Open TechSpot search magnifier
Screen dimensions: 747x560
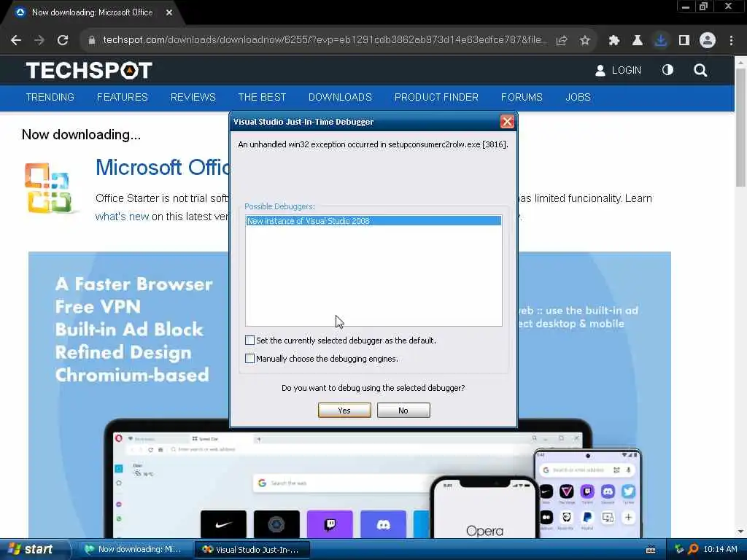[700, 71]
